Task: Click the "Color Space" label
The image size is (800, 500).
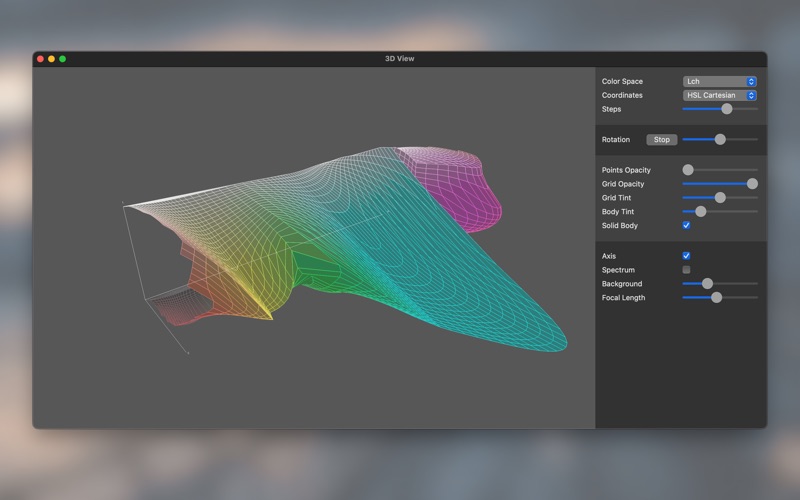Action: [x=622, y=82]
